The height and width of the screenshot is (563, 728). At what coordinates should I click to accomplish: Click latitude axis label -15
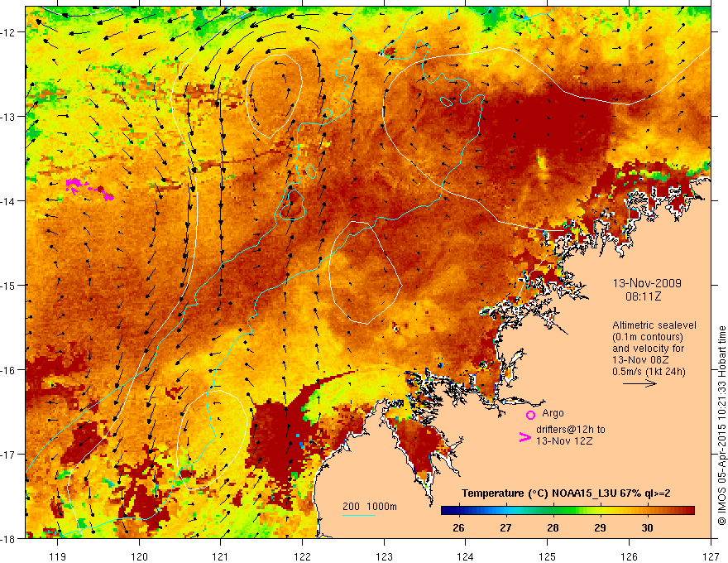tap(9, 286)
